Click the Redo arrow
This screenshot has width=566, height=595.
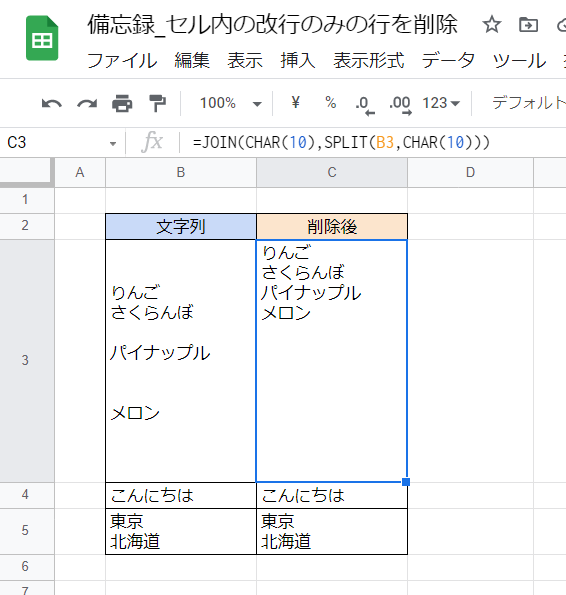pos(87,103)
